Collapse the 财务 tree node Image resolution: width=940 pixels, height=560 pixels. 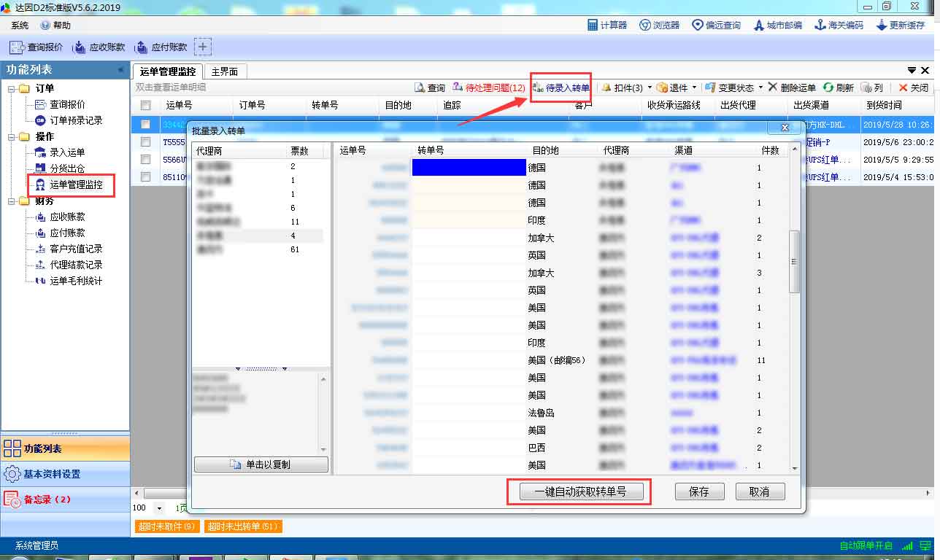[12, 201]
